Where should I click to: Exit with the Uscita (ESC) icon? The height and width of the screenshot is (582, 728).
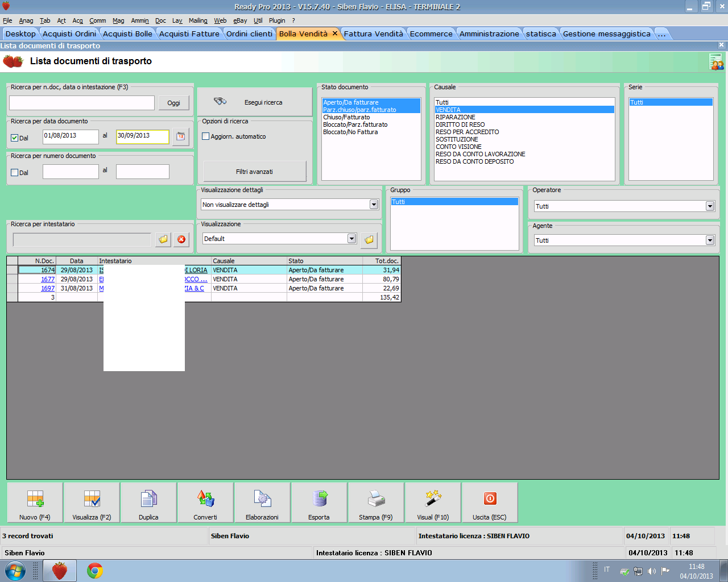[490, 499]
